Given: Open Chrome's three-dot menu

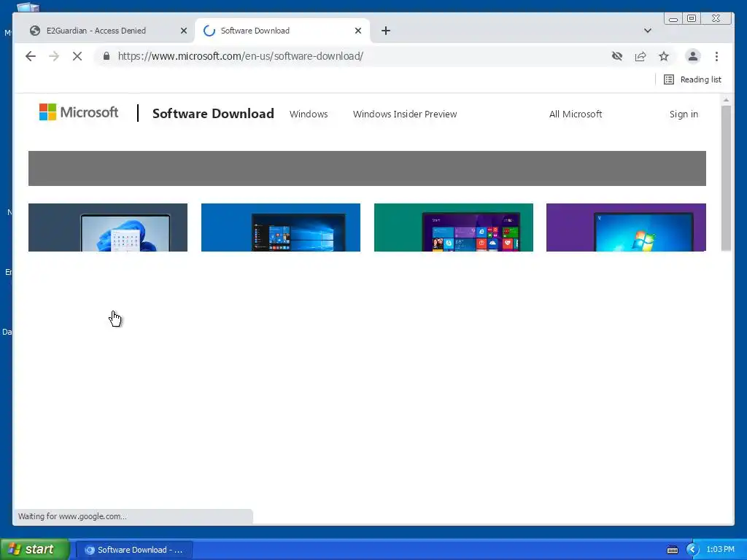Looking at the screenshot, I should pyautogui.click(x=716, y=56).
